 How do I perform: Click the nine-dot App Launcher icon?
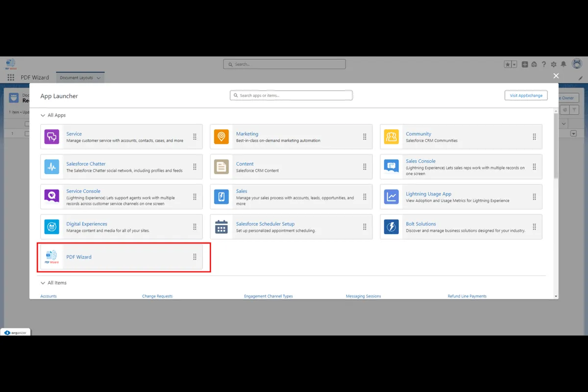11,77
